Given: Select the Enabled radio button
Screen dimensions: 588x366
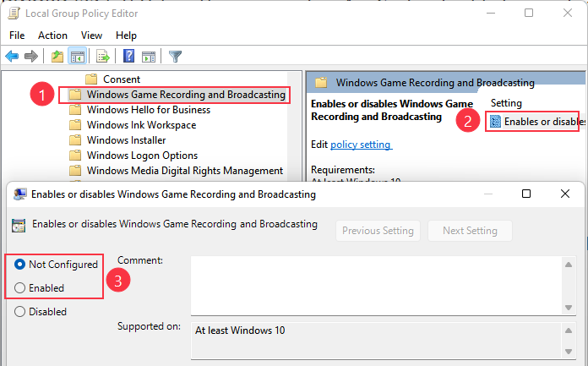Looking at the screenshot, I should (x=20, y=288).
